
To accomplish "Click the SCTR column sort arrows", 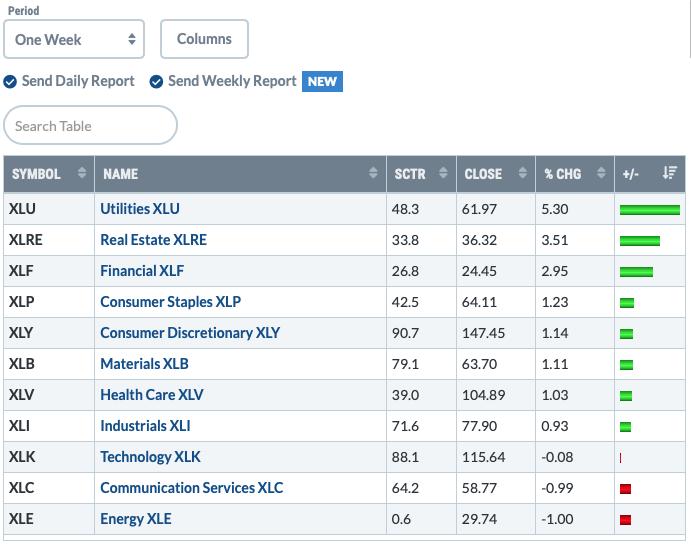I will pyautogui.click(x=442, y=174).
